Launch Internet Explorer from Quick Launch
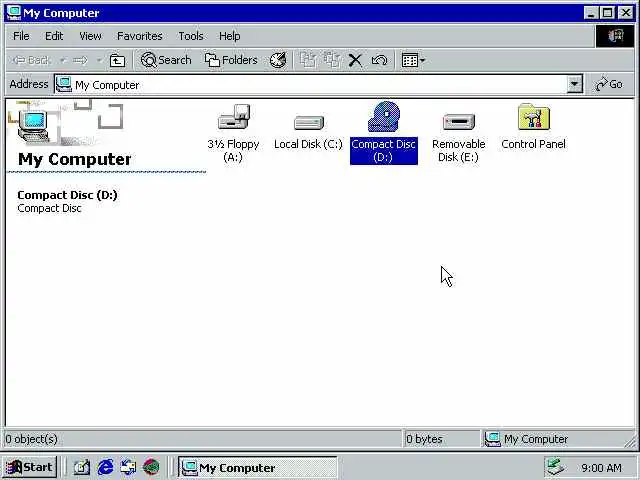 [105, 467]
